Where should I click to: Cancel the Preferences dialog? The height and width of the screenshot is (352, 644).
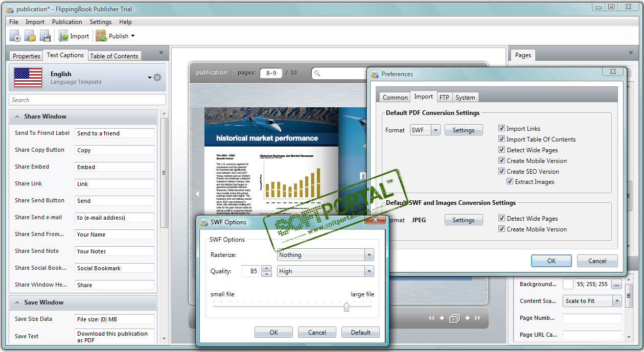click(597, 261)
